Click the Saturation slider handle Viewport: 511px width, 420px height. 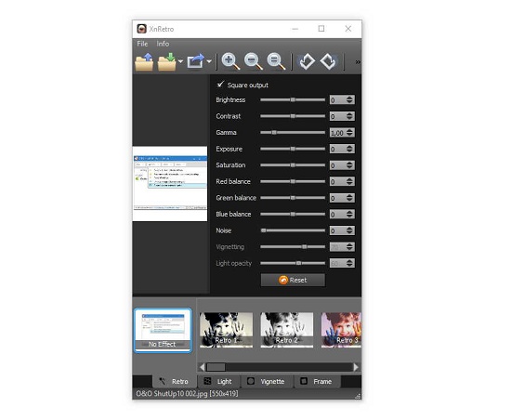tap(293, 165)
